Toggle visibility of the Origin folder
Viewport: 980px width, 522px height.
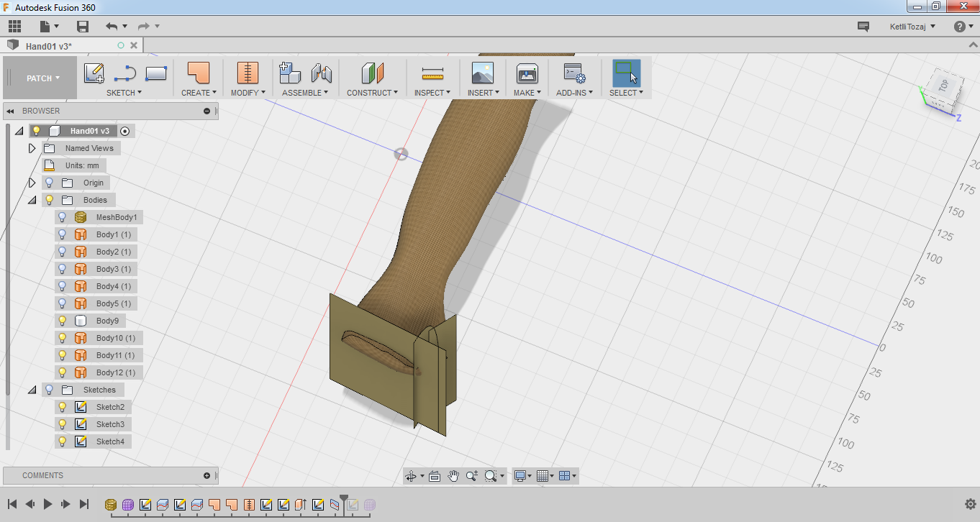tap(50, 183)
